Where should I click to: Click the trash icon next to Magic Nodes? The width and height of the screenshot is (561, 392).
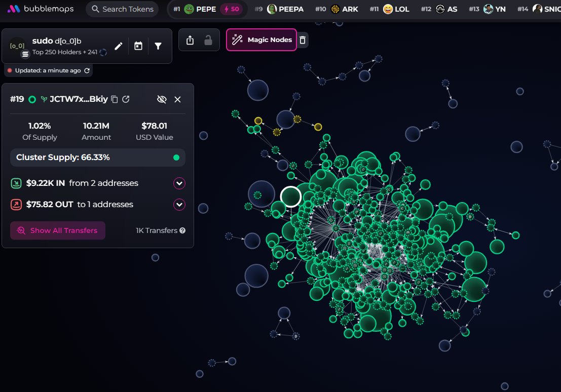click(x=303, y=40)
